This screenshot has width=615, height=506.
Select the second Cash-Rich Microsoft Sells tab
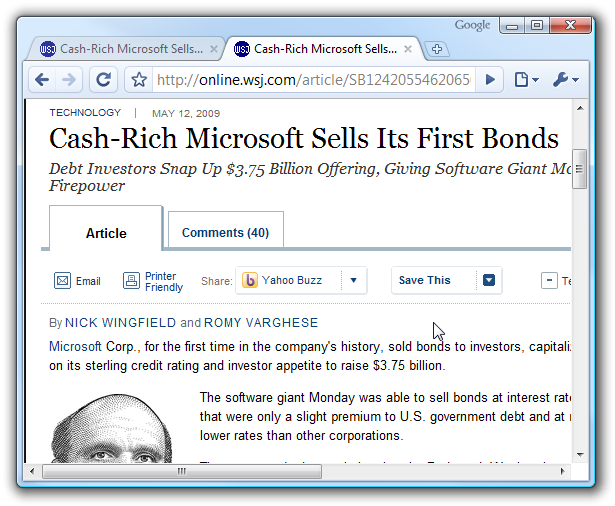click(x=322, y=49)
